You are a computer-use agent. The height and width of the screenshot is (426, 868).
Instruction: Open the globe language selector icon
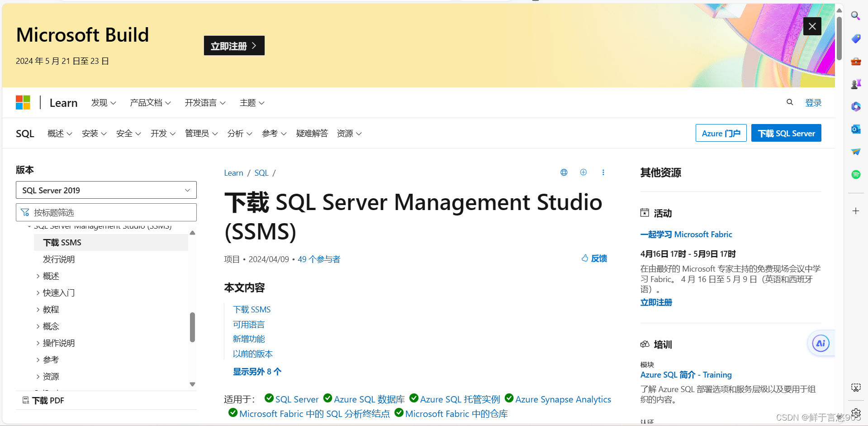point(564,172)
